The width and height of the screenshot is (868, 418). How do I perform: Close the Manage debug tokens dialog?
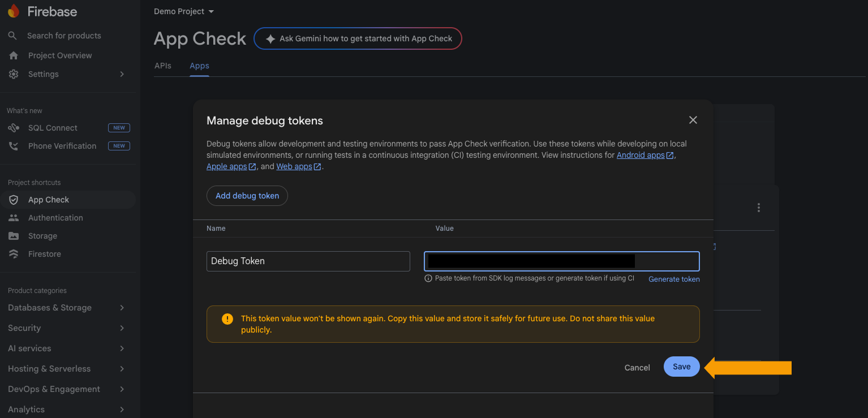click(x=693, y=120)
